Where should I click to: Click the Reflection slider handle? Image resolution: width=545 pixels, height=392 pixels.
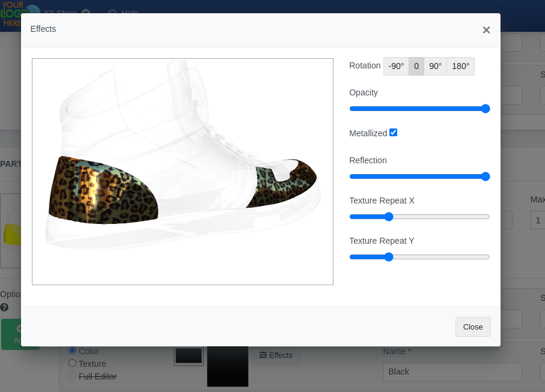point(486,176)
